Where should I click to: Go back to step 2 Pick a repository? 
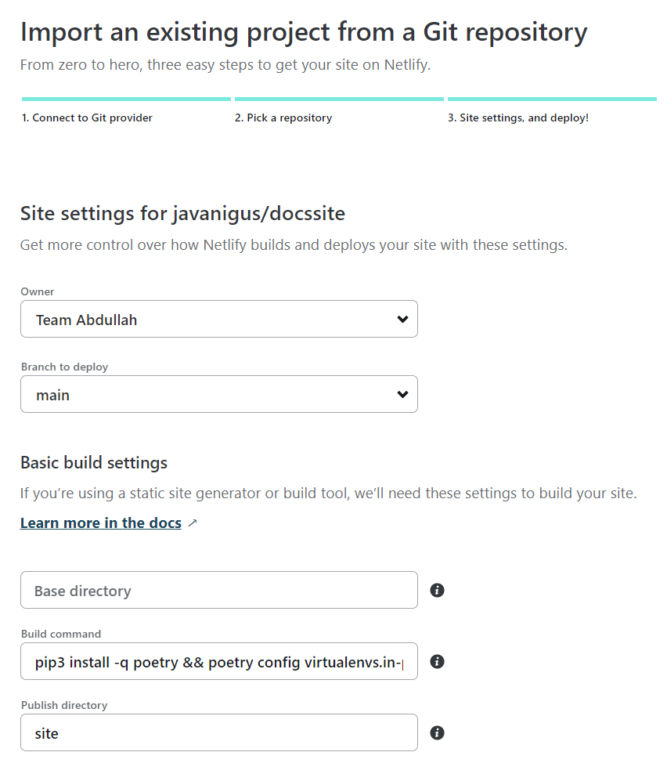pyautogui.click(x=283, y=118)
